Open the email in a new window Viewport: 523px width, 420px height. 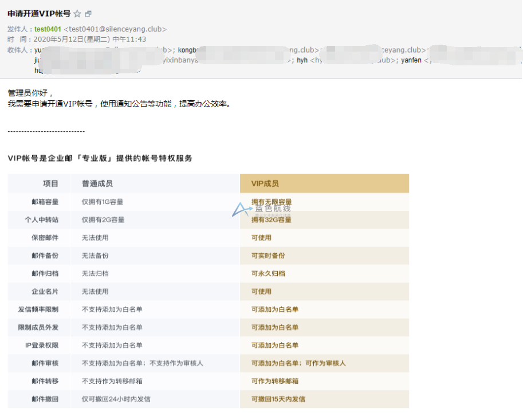click(88, 14)
